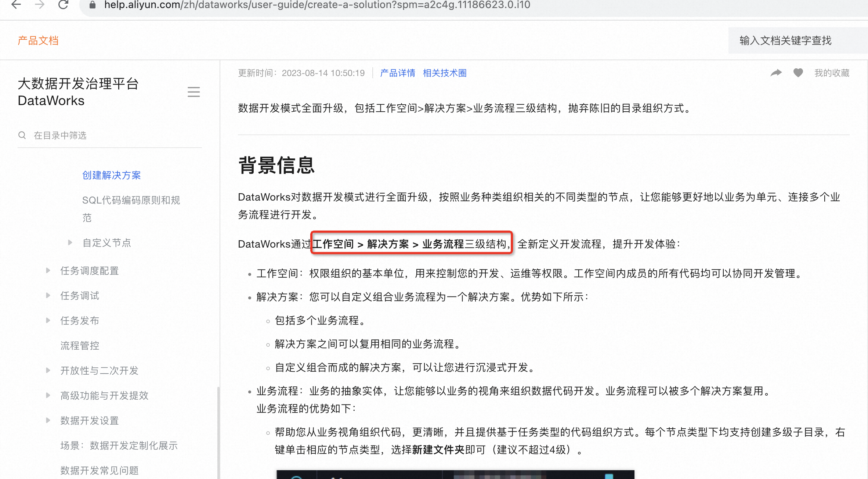Click 高级功能与开发提效 label in the sidebar
Image resolution: width=868 pixels, height=479 pixels.
click(x=104, y=396)
